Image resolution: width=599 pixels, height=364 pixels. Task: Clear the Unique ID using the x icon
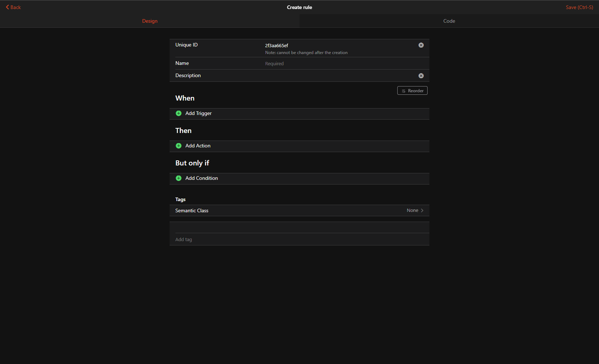point(421,45)
